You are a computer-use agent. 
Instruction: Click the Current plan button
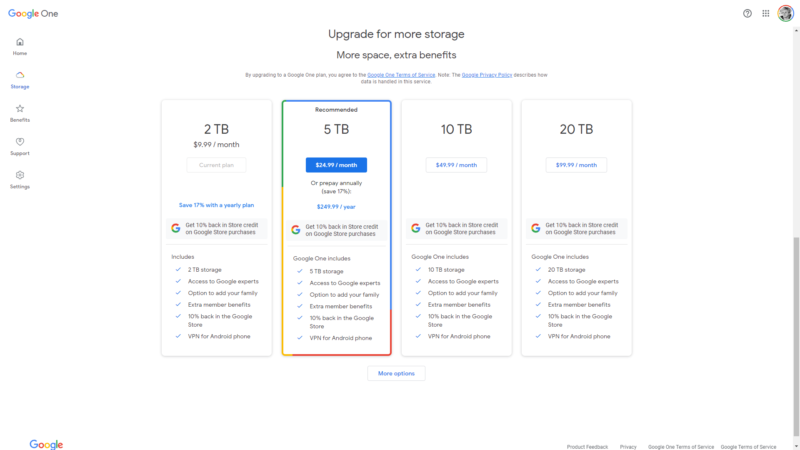pos(216,165)
